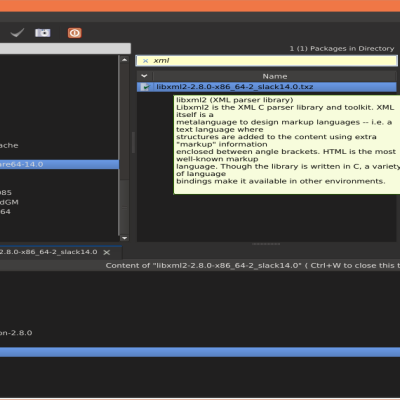Click the xml package search field

click(x=266, y=61)
